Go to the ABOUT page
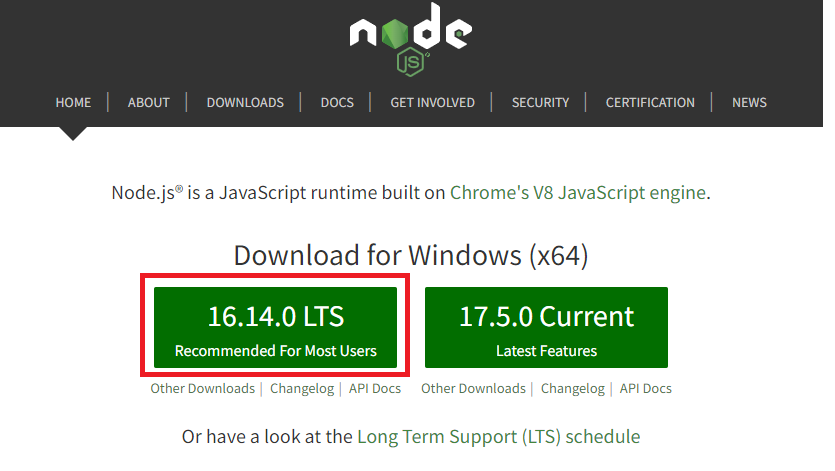Image resolution: width=835 pixels, height=471 pixels. coord(149,102)
